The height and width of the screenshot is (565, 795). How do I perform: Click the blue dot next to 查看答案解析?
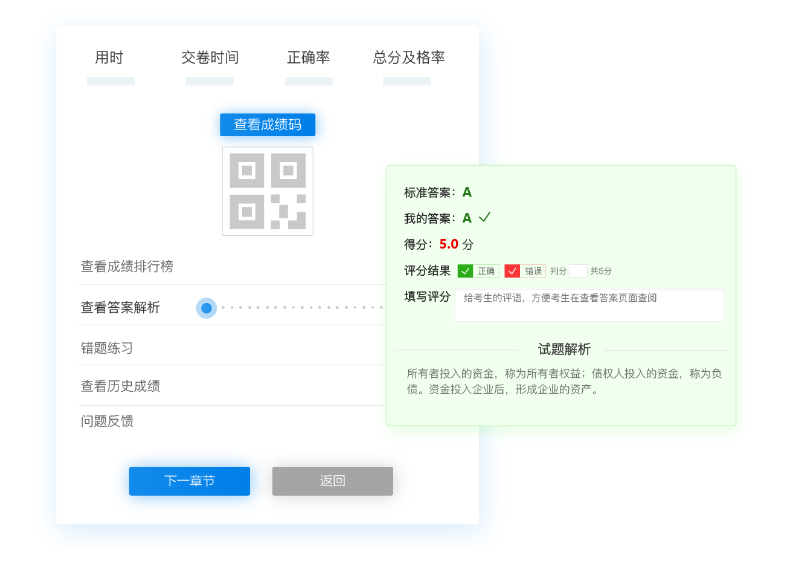tap(206, 308)
